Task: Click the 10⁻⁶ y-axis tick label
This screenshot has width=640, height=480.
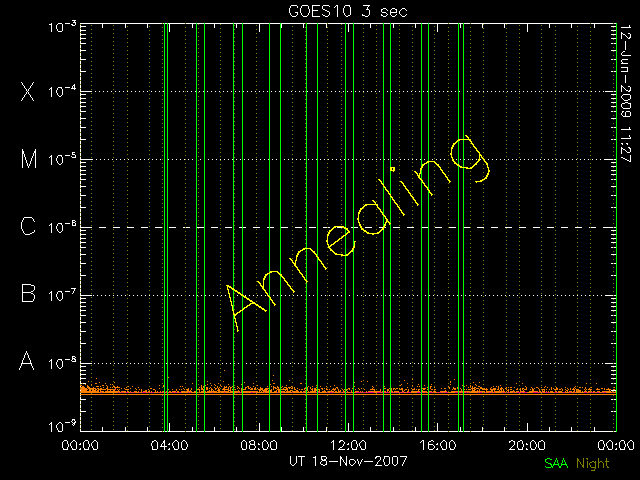Action: pos(62,227)
